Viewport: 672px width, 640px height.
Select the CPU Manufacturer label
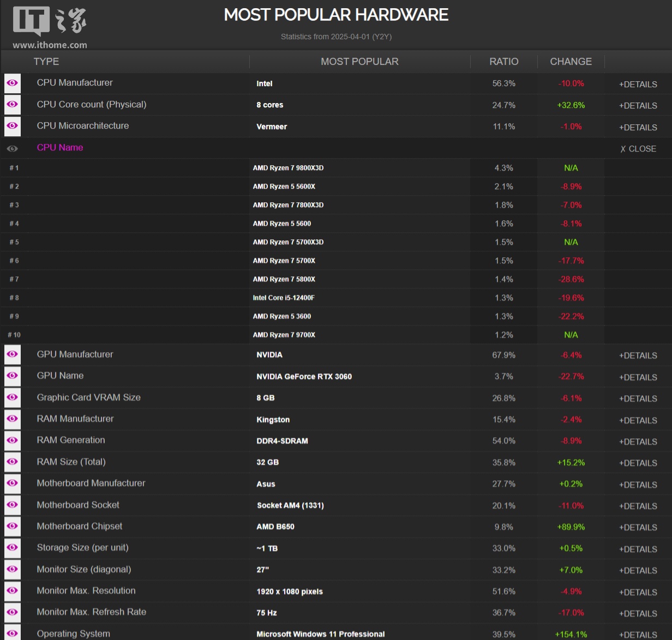[75, 82]
